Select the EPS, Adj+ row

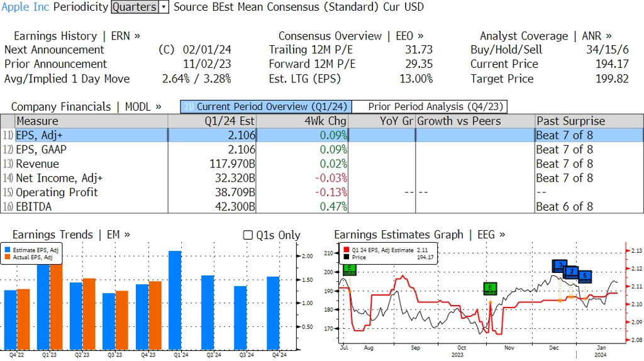(x=322, y=135)
